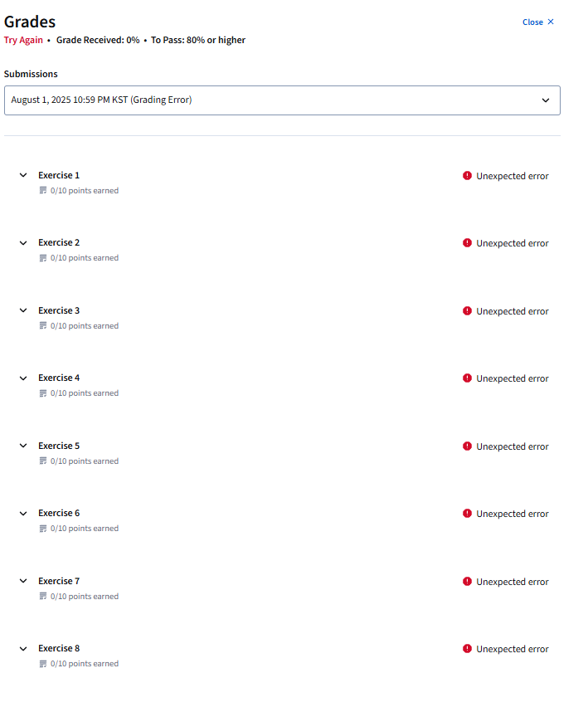Screen dimensions: 588x707
Task: Expand Exercise 1 chevron
Action: click(23, 175)
